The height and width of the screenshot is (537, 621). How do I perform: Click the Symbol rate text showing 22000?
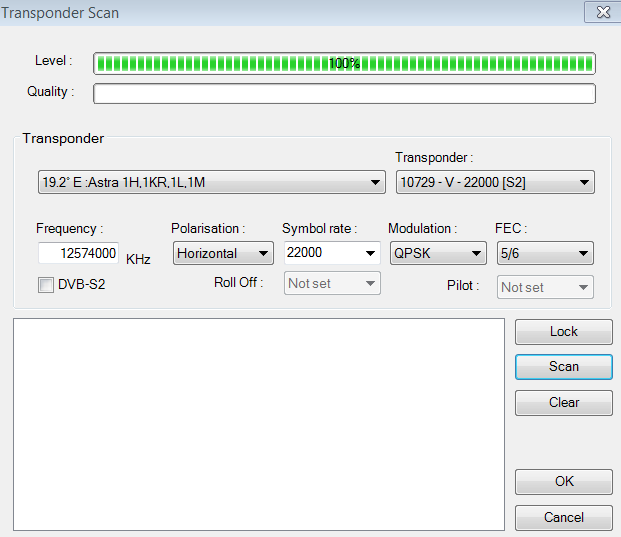pyautogui.click(x=320, y=253)
